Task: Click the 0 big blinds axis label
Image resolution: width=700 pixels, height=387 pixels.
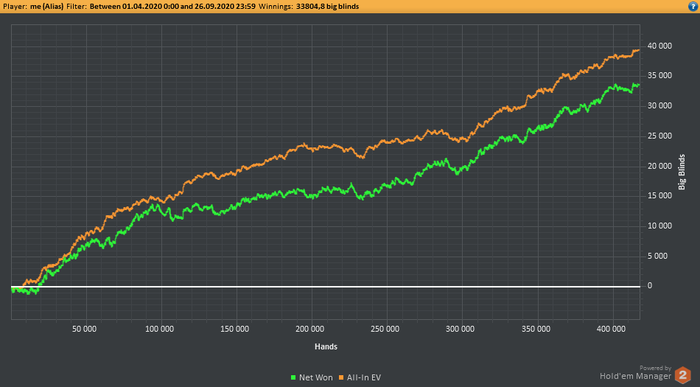Action: 650,286
